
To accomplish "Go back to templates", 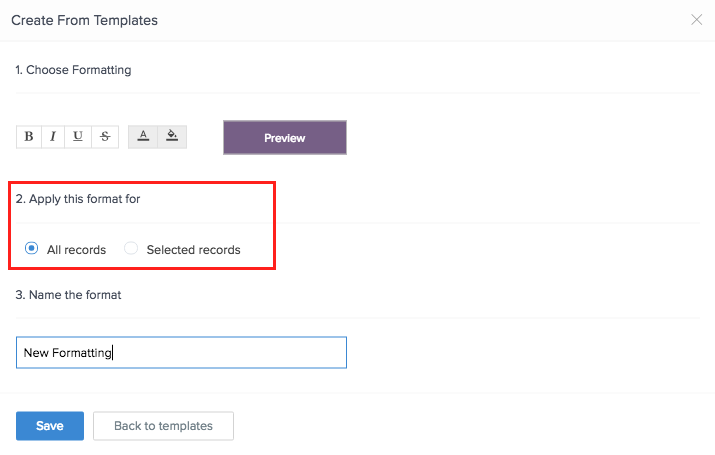I will pos(163,426).
